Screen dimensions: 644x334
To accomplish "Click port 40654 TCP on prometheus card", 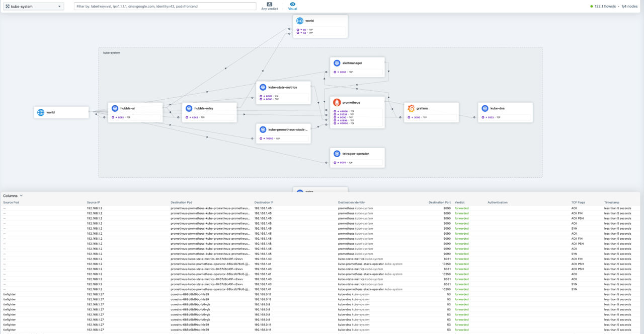I will tap(344, 123).
